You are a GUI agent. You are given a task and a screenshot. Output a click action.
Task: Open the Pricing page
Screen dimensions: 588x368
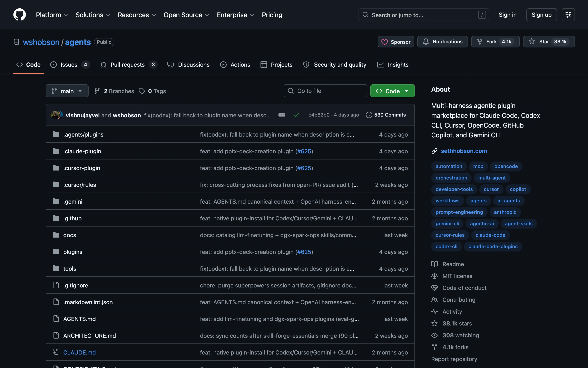pyautogui.click(x=272, y=15)
